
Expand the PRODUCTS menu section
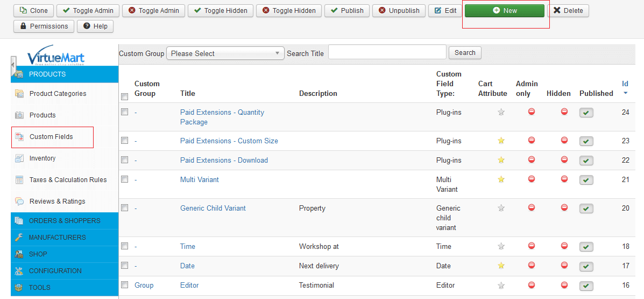[x=65, y=74]
